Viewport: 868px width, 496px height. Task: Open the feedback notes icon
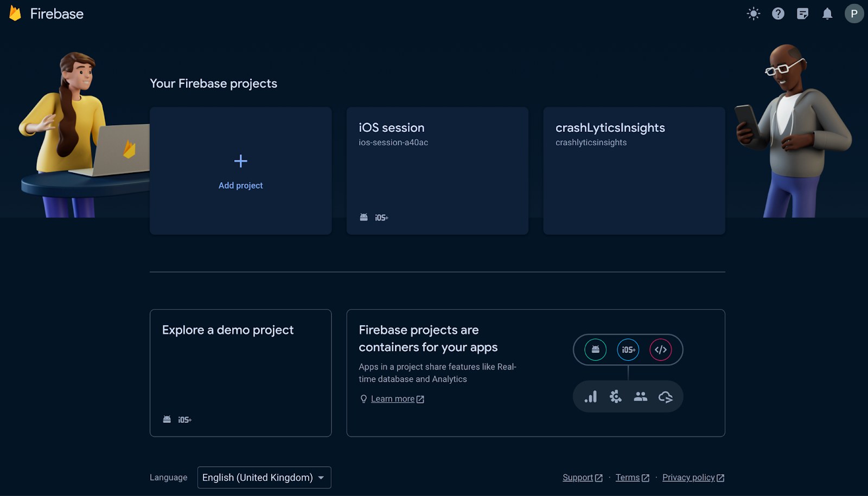(803, 14)
